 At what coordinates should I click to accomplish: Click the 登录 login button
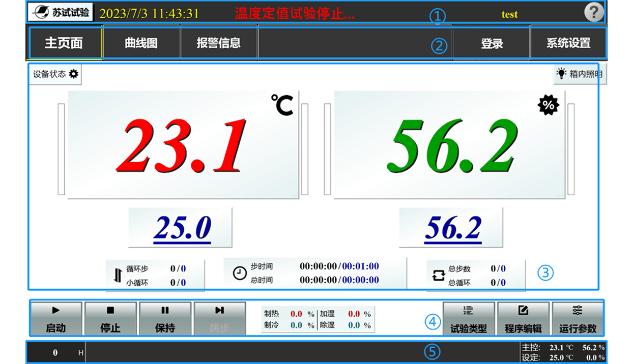[492, 43]
